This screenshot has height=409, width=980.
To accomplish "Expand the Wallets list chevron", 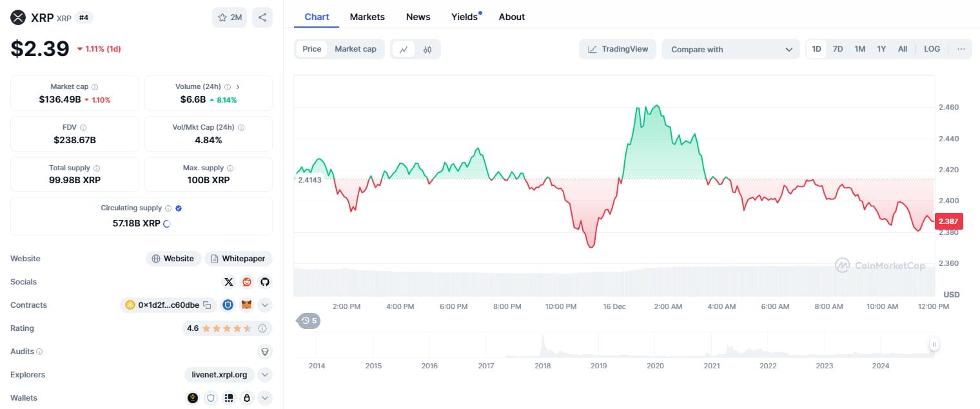I will [265, 398].
